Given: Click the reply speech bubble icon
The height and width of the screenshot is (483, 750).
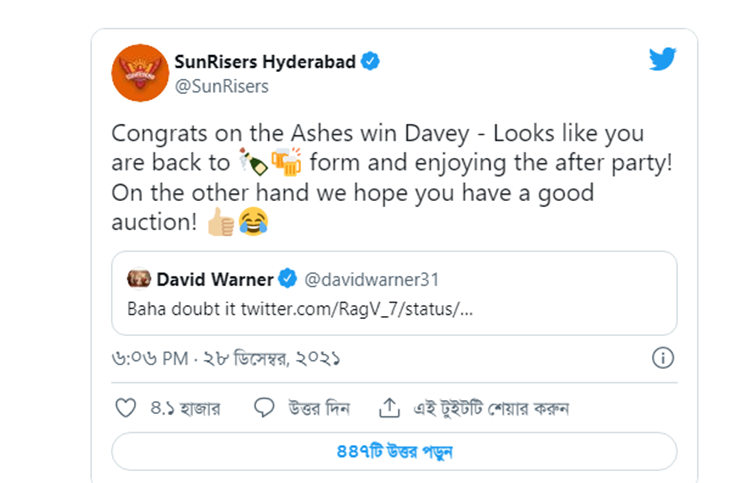Looking at the screenshot, I should (264, 407).
